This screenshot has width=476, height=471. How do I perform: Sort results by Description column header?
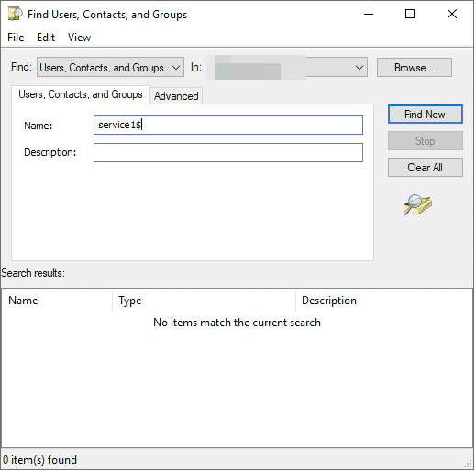tap(384, 301)
